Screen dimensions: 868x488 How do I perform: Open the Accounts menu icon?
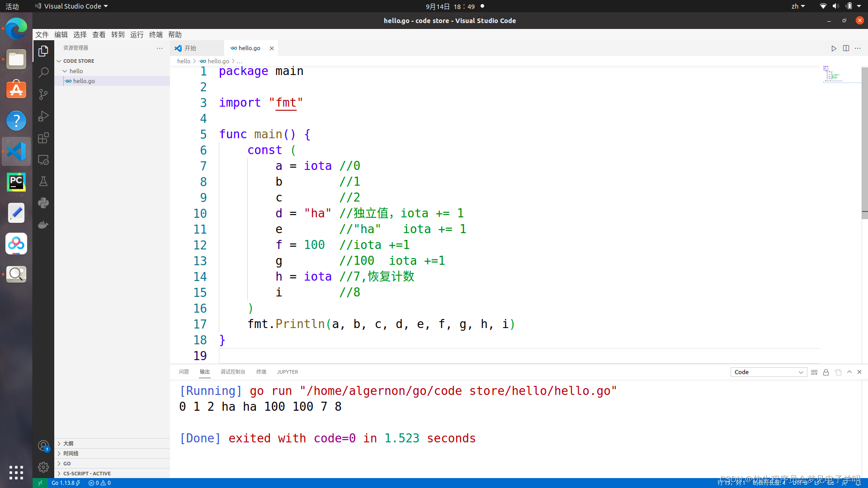click(43, 446)
